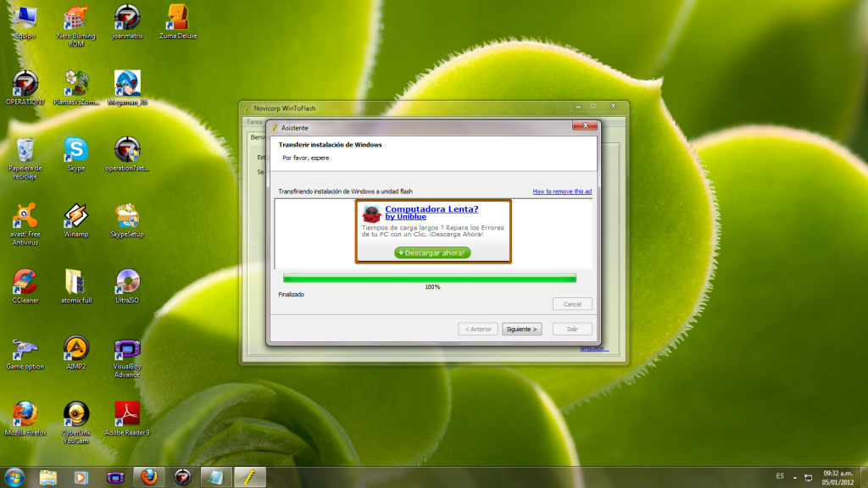Open Papelera de reciclaje
The width and height of the screenshot is (868, 488).
click(x=25, y=158)
